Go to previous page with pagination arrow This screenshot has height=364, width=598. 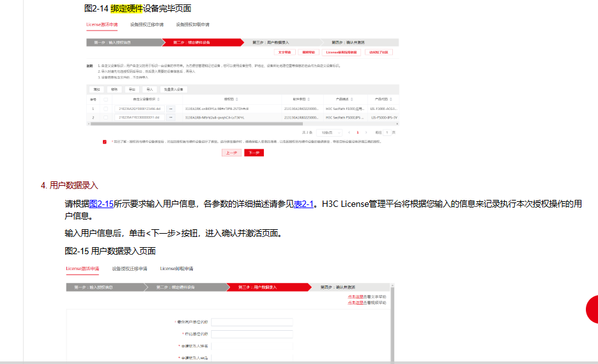[349, 132]
